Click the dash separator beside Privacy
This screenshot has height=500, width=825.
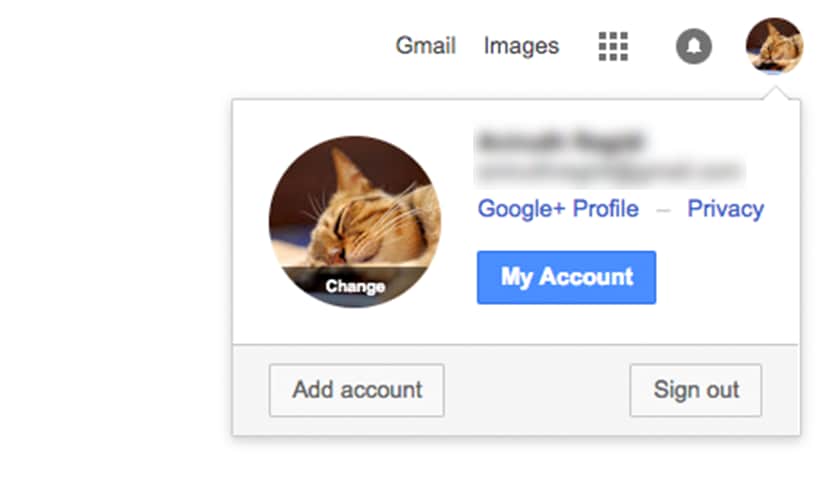coord(663,211)
